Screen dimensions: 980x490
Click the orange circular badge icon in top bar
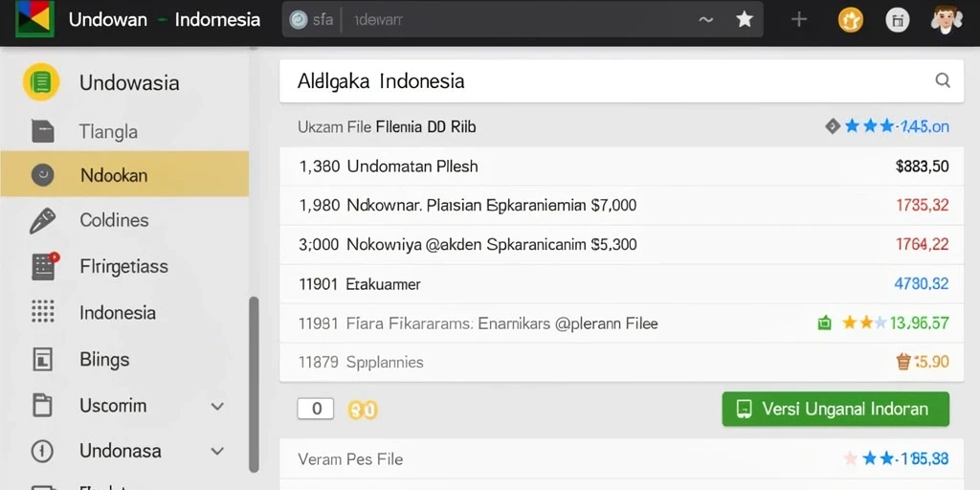[850, 20]
